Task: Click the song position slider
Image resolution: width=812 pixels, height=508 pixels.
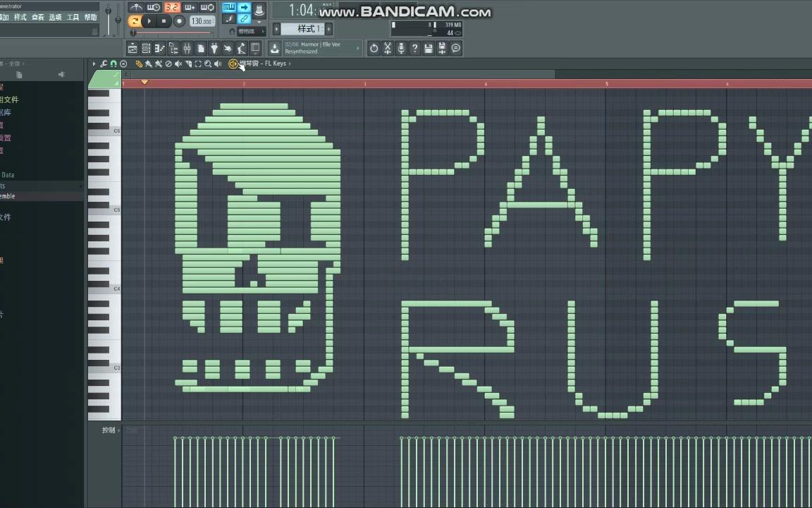Action: coord(173,32)
